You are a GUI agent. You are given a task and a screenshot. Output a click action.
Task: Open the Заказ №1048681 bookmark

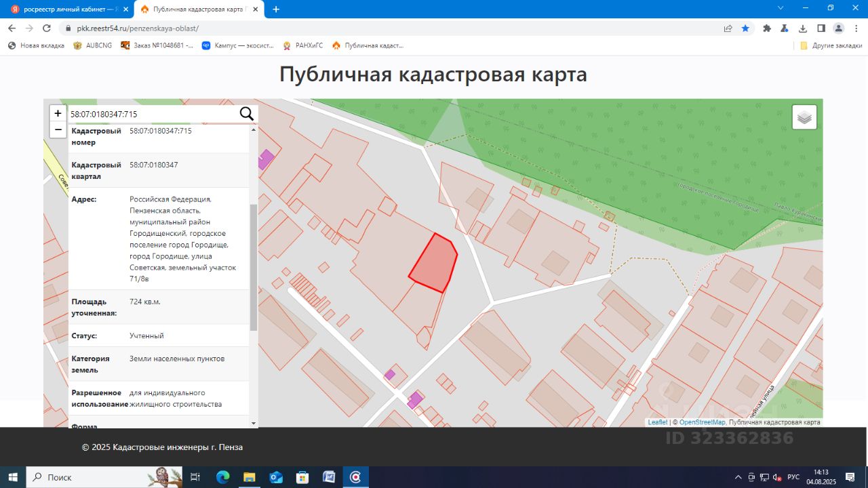[x=157, y=45]
